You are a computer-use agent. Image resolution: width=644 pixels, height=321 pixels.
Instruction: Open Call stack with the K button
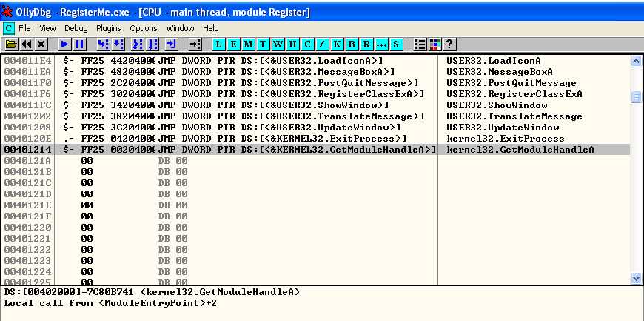337,44
